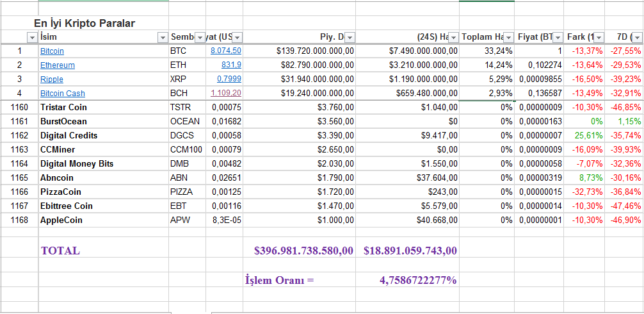Open filter dropdown for Fiyat (BT column

coord(558,38)
